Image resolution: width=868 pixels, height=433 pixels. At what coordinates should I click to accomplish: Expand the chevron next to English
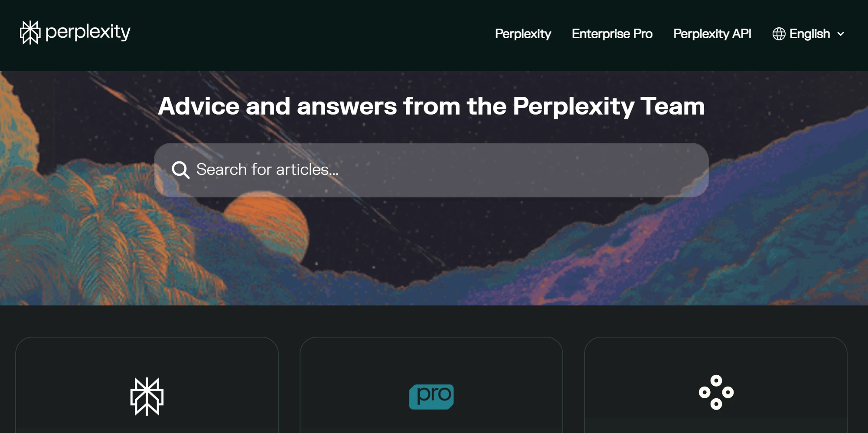tap(841, 33)
